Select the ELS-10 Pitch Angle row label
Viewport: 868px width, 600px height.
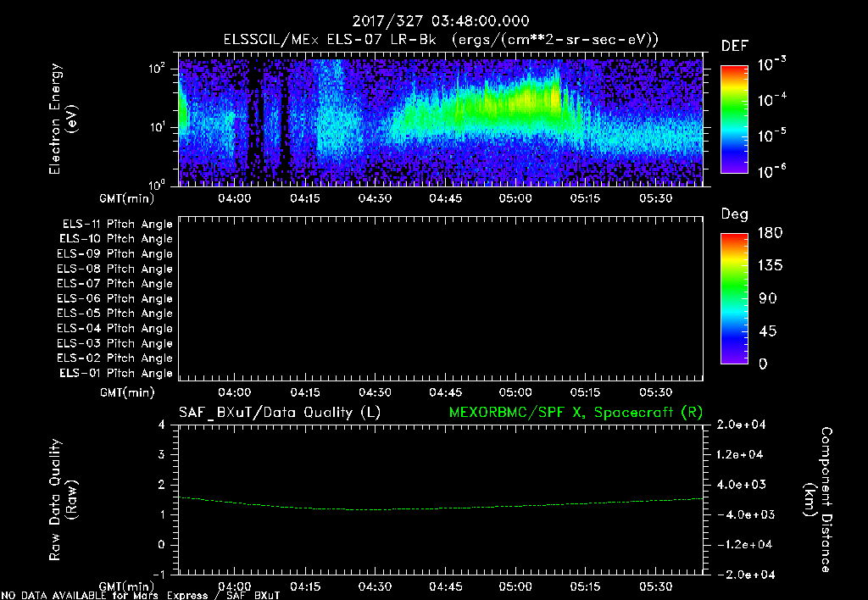click(x=116, y=239)
